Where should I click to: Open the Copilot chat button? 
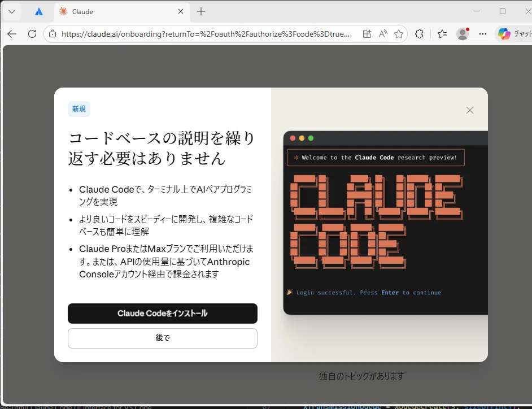[x=514, y=34]
